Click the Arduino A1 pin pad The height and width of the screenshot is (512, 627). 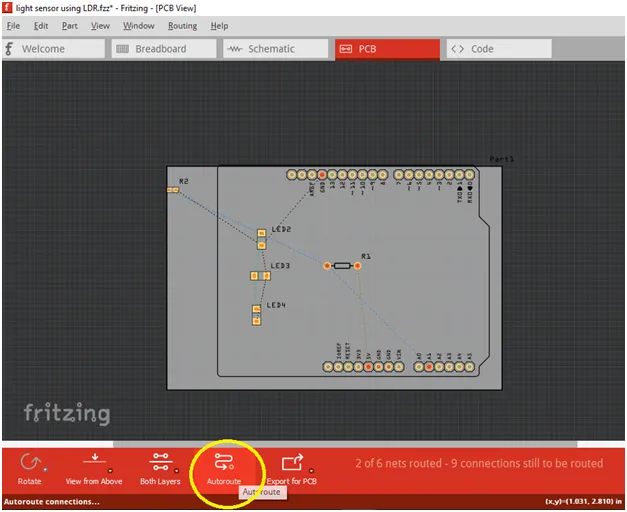point(429,366)
